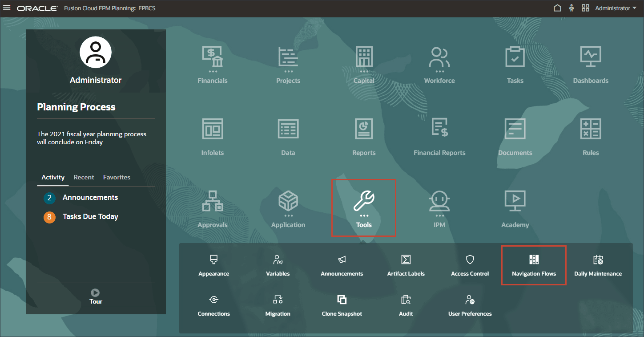Open the Reports card
The image size is (644, 337).
364,137
